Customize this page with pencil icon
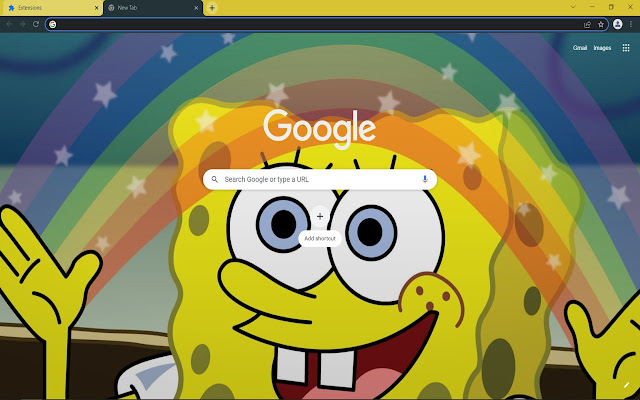Image resolution: width=640 pixels, height=400 pixels. pos(626,384)
